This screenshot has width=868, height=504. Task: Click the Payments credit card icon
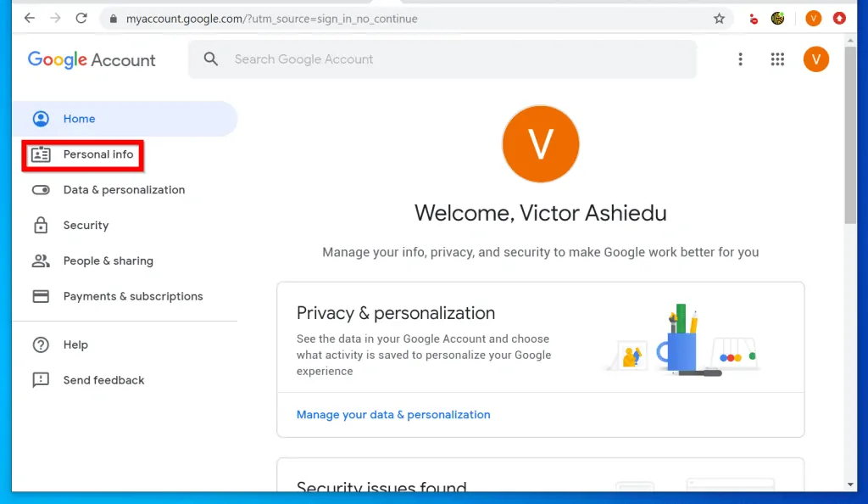pos(41,296)
